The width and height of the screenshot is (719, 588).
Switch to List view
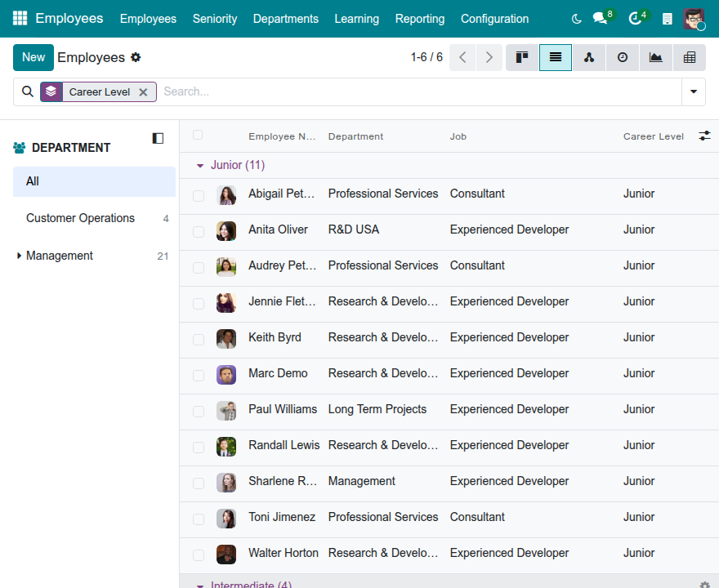pyautogui.click(x=556, y=57)
